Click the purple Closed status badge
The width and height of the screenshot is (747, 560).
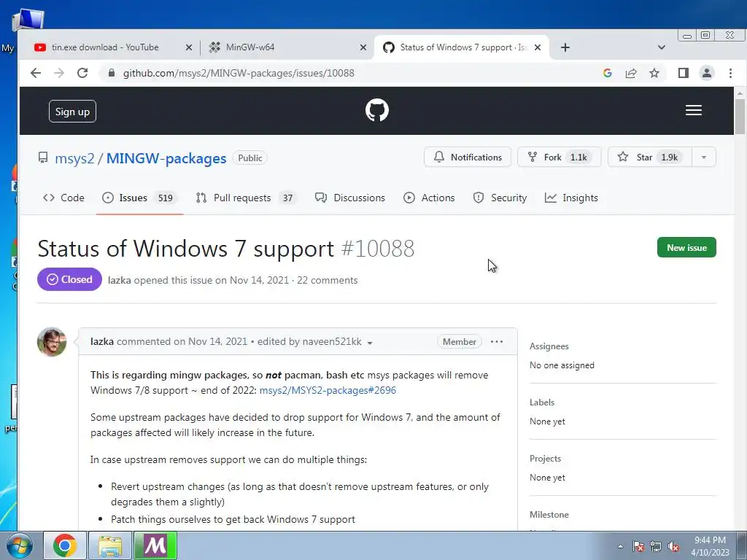point(69,279)
